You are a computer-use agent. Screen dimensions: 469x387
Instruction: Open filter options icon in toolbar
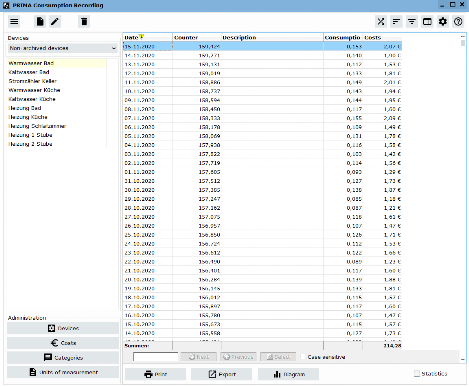pos(412,22)
